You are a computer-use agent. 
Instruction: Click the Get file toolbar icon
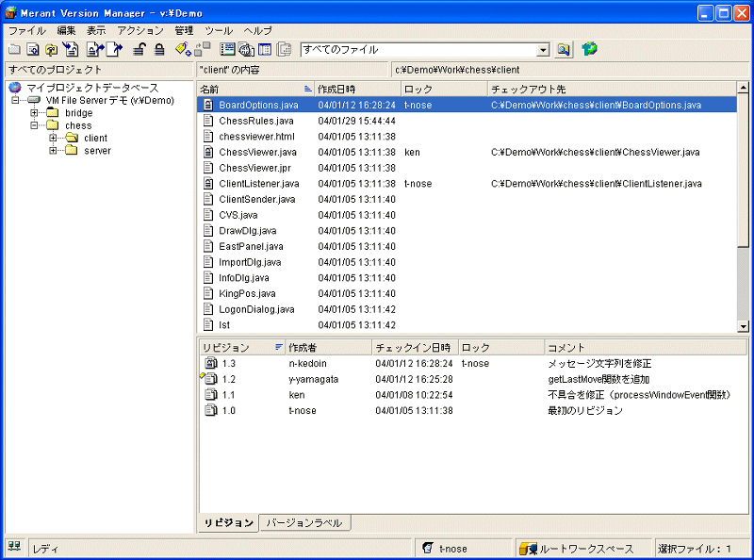click(x=71, y=49)
